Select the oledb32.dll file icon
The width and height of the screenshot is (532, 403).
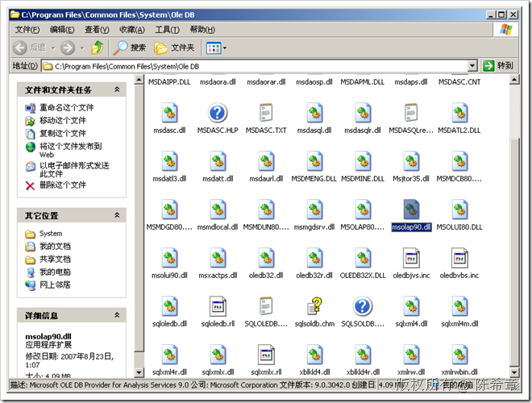click(266, 258)
